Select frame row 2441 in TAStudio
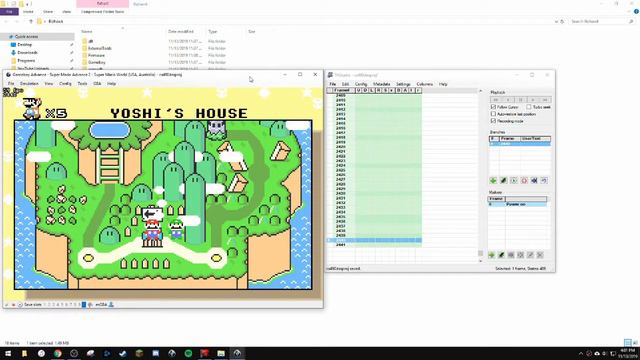The height and width of the screenshot is (360, 640). pos(374,245)
